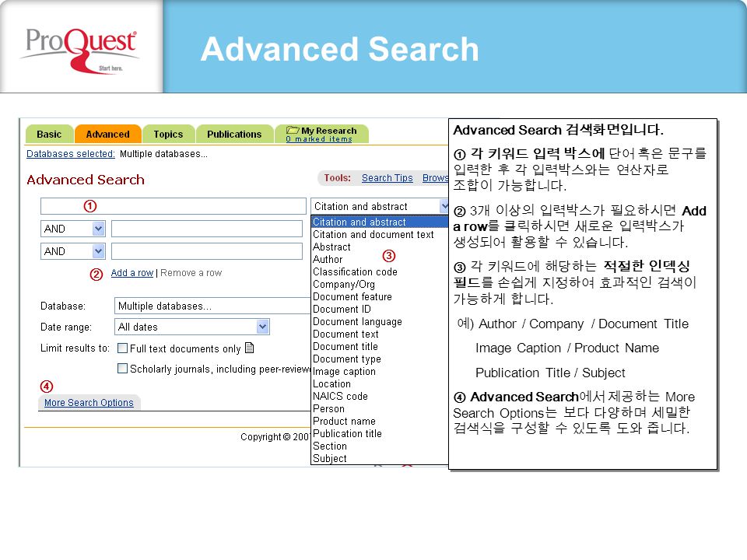The height and width of the screenshot is (560, 747).
Task: Choose Subject field option
Action: pyautogui.click(x=380, y=458)
